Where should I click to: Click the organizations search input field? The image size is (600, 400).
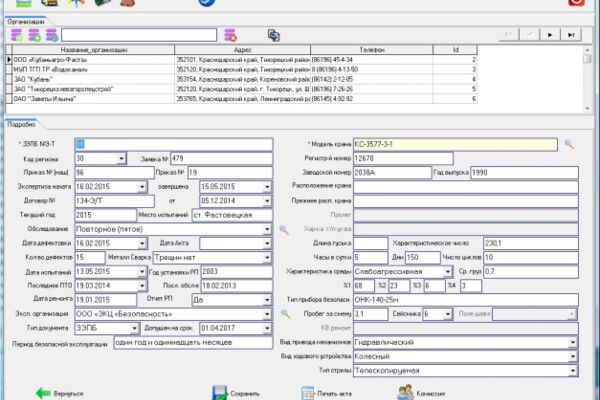coord(139,35)
